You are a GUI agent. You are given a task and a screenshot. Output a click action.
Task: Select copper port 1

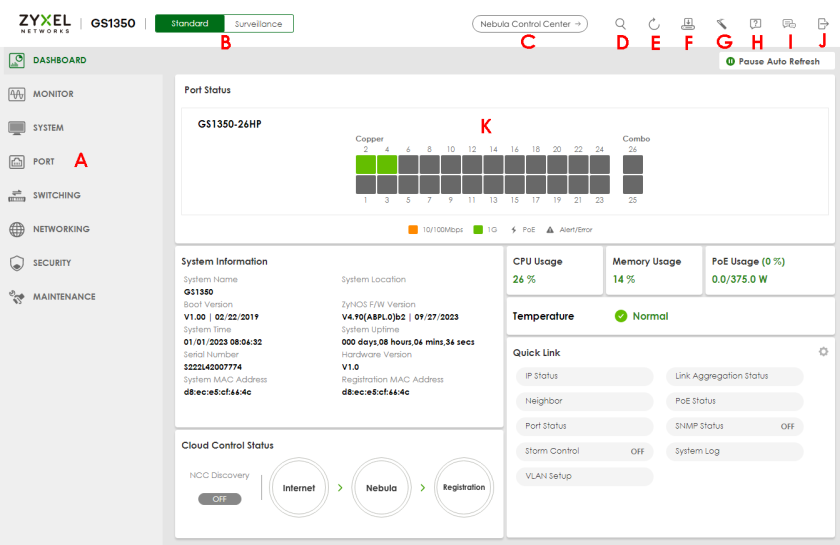(x=366, y=185)
